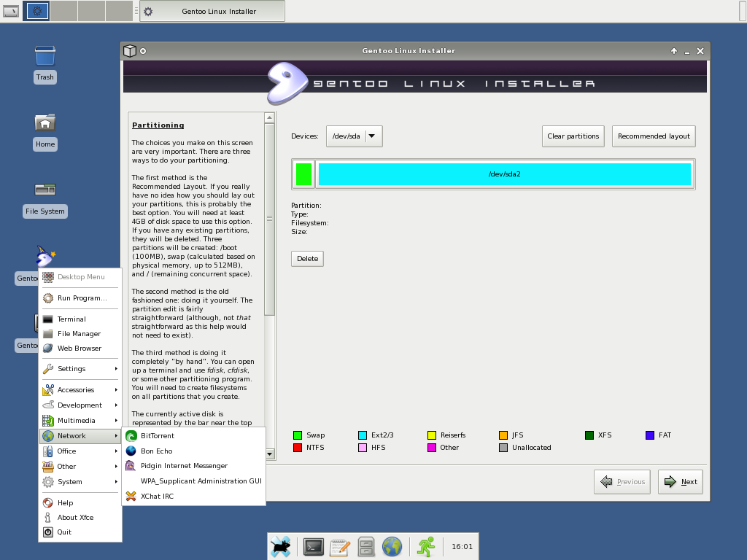Image resolution: width=747 pixels, height=560 pixels.
Task: Click the 16:01 clock in the panel
Action: [x=462, y=547]
